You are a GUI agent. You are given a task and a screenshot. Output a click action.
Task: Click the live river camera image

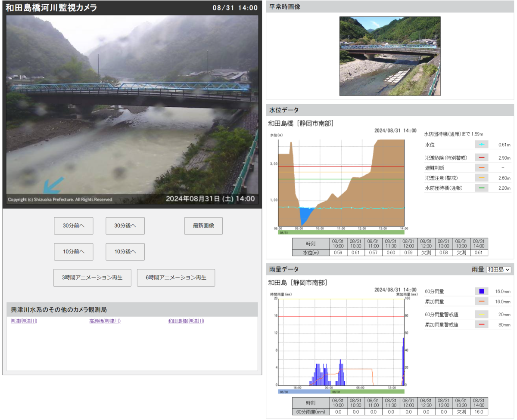[x=132, y=110]
